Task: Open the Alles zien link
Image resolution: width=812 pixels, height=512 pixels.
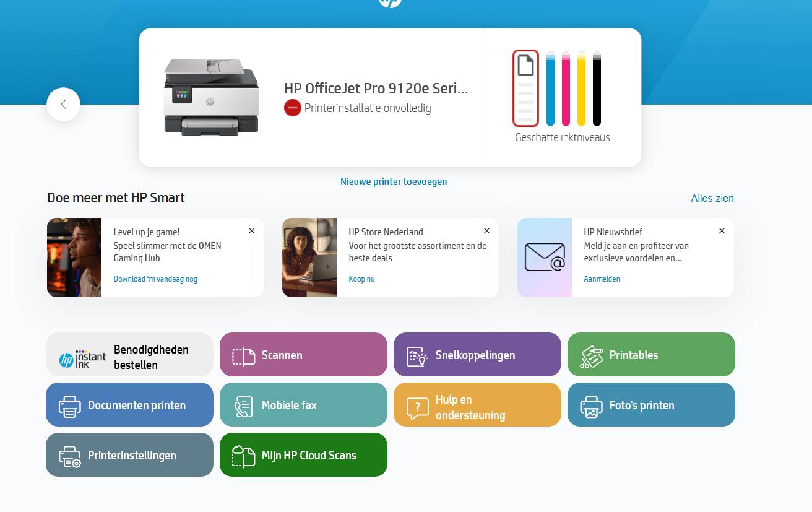Action: tap(712, 198)
